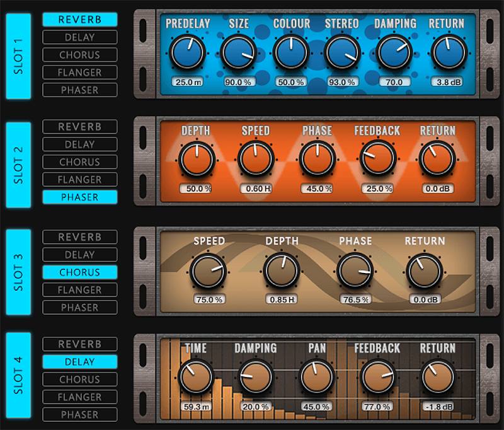Image resolution: width=504 pixels, height=430 pixels.
Task: Select FLANGER effect in Slot 2
Action: (x=80, y=180)
